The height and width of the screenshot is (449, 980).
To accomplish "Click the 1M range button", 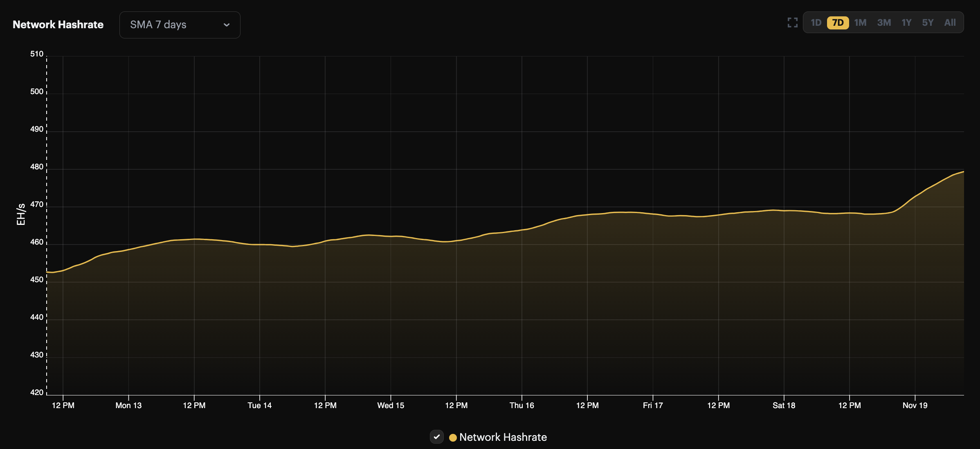I will [861, 22].
